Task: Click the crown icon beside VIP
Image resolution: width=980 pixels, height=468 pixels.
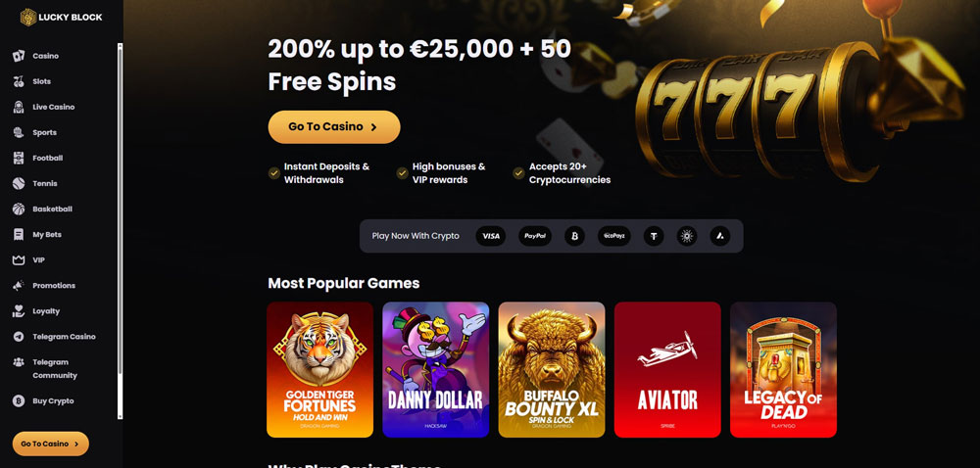Action: [x=19, y=260]
